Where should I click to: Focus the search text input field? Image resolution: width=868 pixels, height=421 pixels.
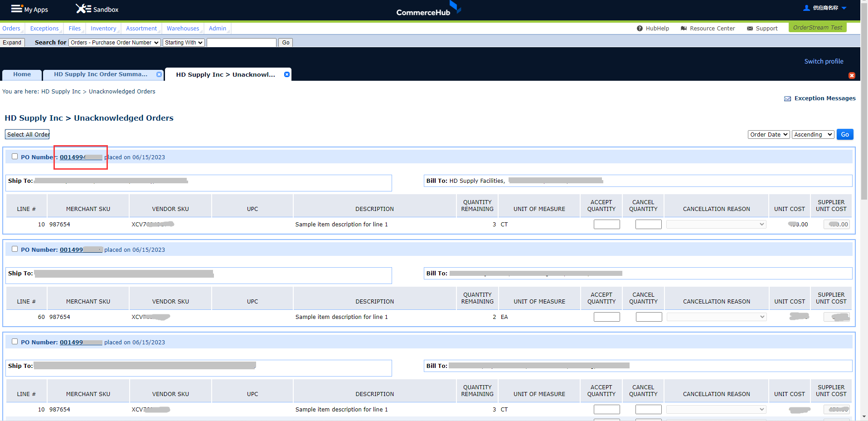click(x=242, y=42)
